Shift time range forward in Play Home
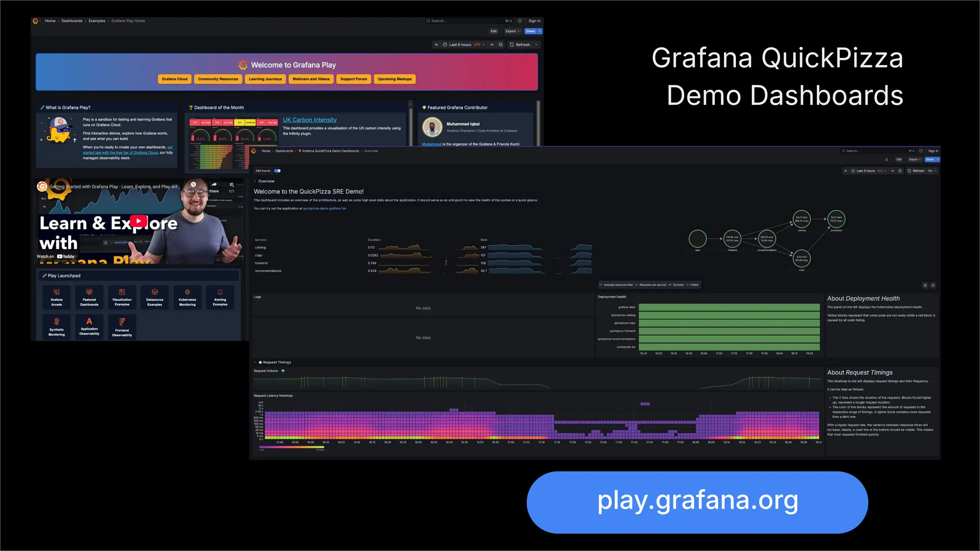The image size is (980, 551). pos(492,44)
